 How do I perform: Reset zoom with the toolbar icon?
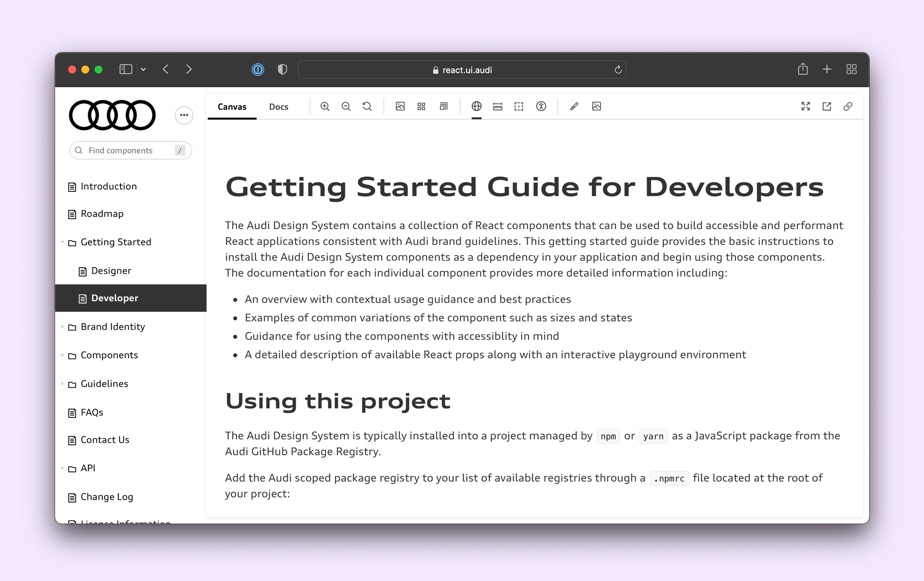367,106
